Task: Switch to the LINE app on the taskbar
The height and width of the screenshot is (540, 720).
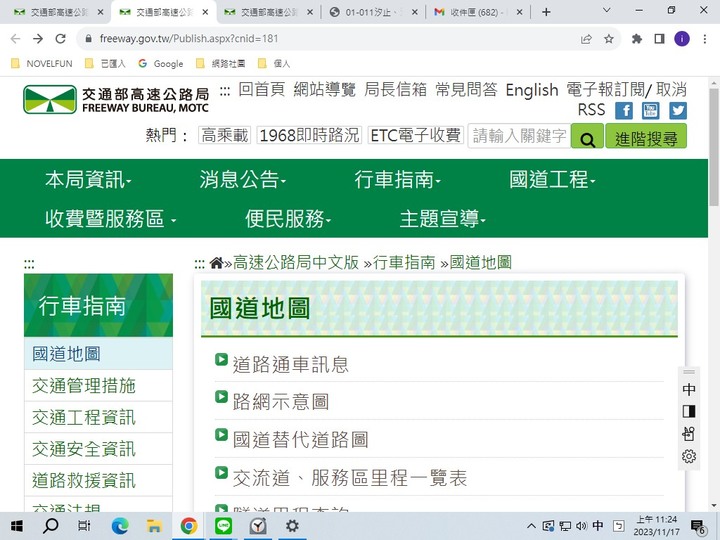Action: coord(223,526)
